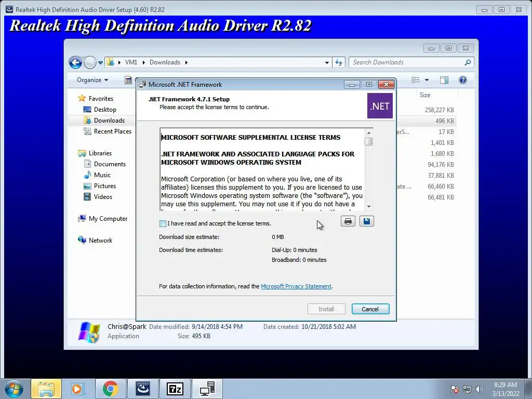Open the Microsoft Privacy Statement link
The image size is (532, 399).
point(296,286)
